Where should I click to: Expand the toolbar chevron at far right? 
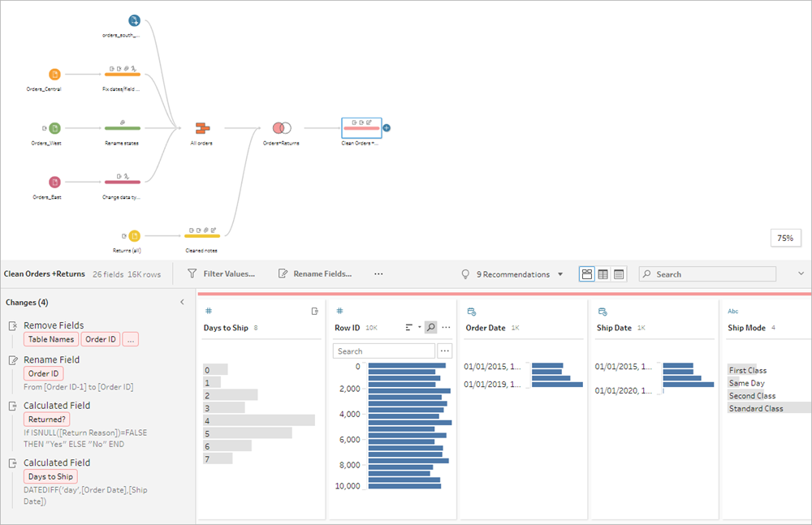801,273
